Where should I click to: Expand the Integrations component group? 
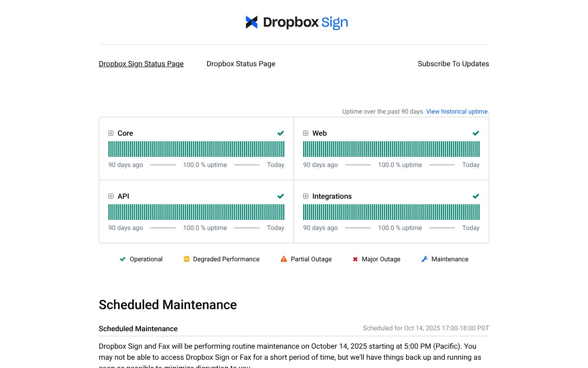306,196
